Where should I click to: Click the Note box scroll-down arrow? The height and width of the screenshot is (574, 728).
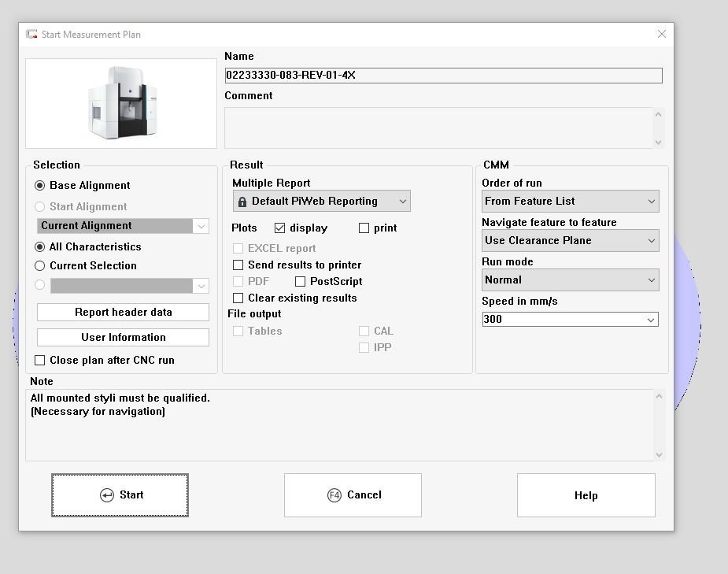[x=659, y=454]
